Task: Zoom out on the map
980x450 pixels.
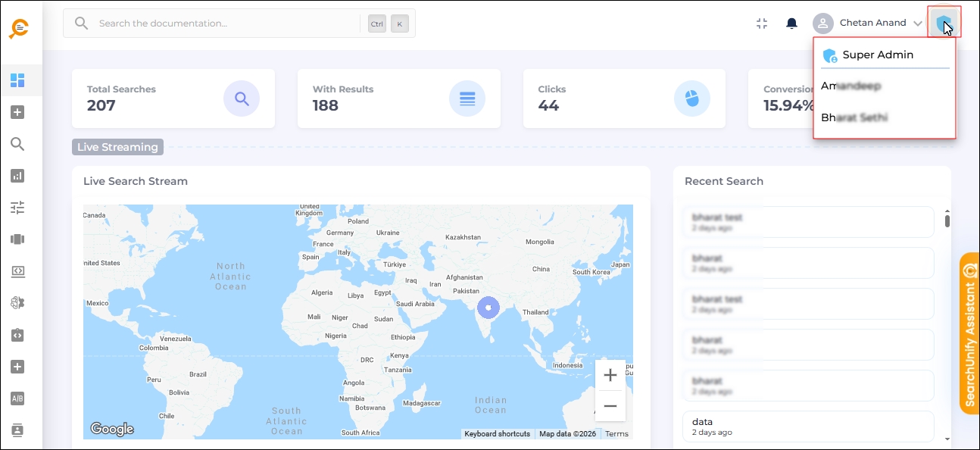Action: point(610,407)
